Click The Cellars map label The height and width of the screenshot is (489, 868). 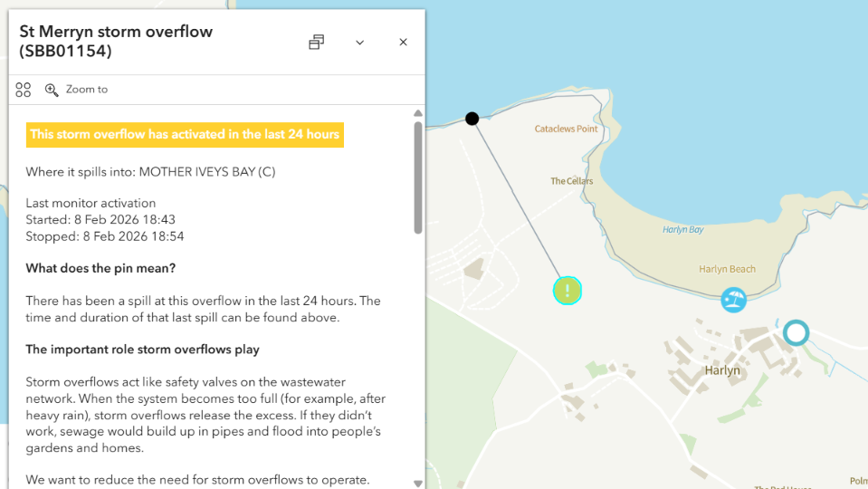[x=572, y=181]
